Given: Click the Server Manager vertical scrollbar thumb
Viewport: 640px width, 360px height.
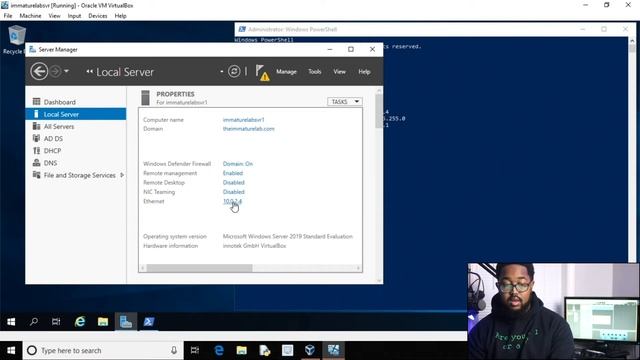Looking at the screenshot, I should coord(379,111).
